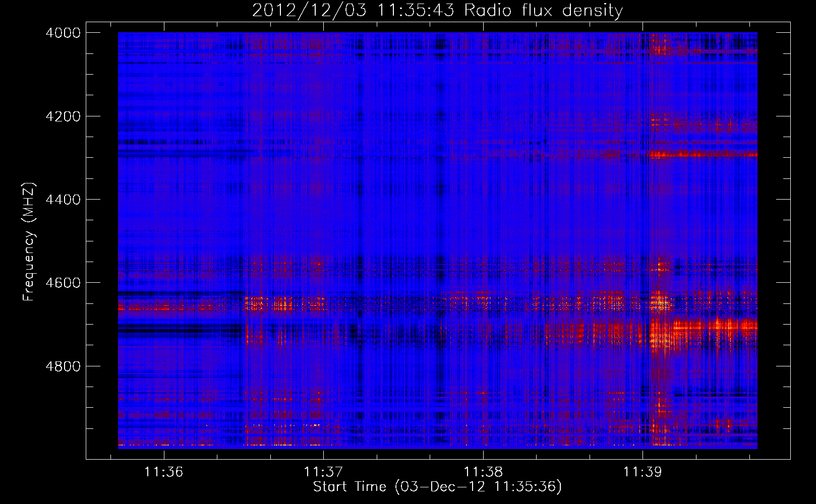Click the 11:37 time axis label

[x=323, y=472]
